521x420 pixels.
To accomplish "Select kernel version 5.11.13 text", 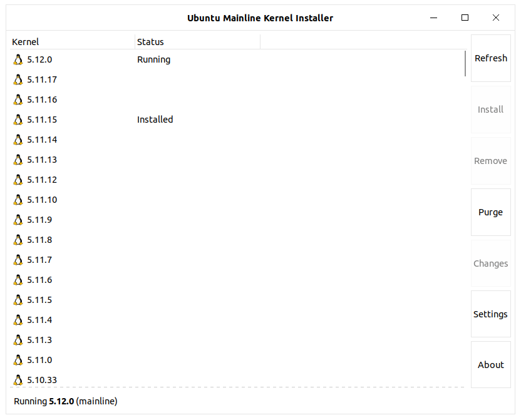I will click(x=42, y=160).
